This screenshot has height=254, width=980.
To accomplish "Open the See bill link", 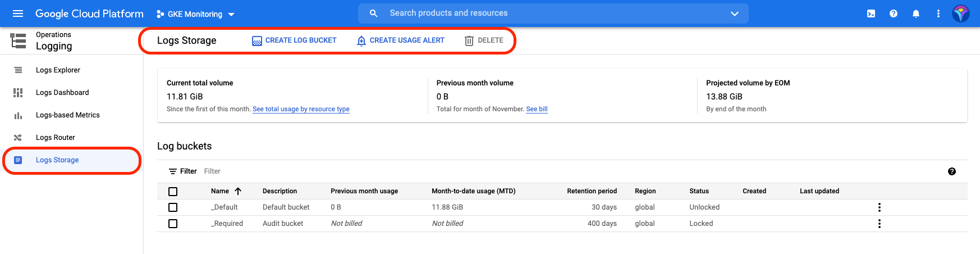I will [537, 109].
